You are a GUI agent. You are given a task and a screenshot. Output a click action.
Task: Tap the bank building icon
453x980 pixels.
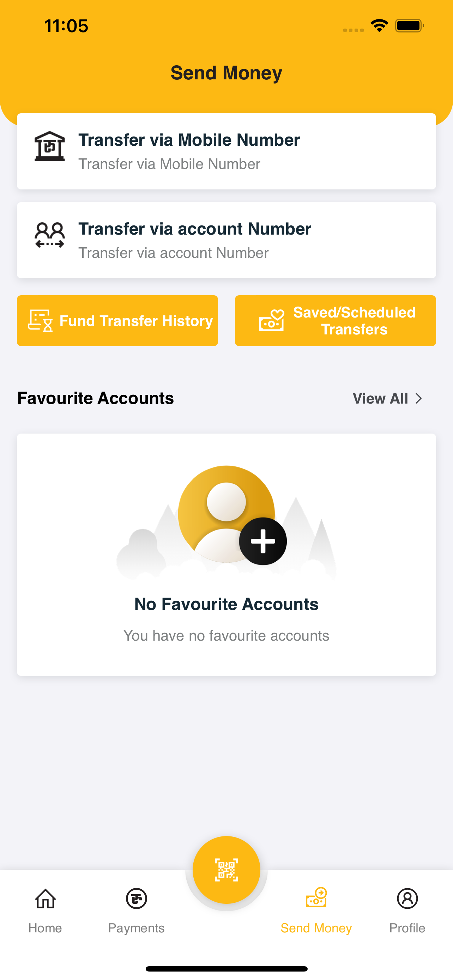coord(49,146)
